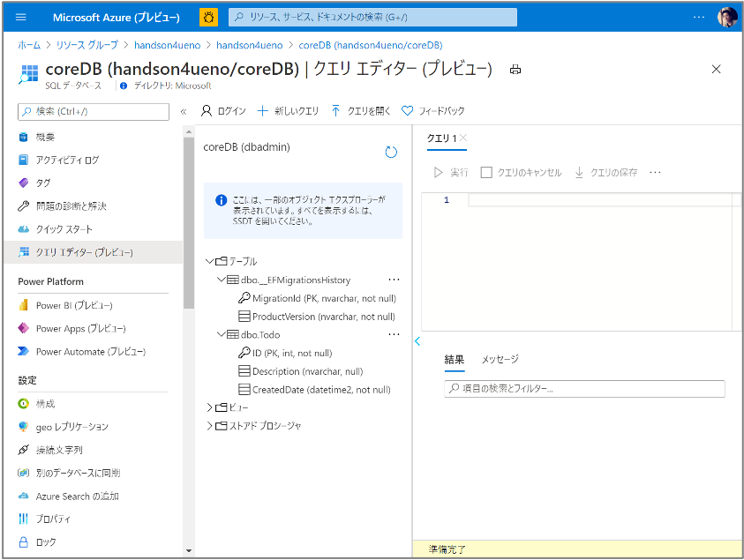Focus the global Azure search box
744x560 pixels.
point(373,18)
